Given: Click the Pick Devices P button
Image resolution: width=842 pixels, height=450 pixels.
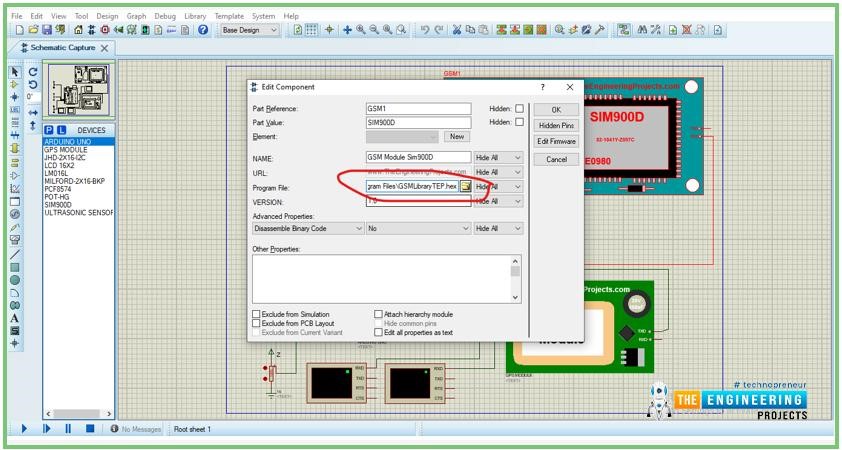Looking at the screenshot, I should click(49, 130).
